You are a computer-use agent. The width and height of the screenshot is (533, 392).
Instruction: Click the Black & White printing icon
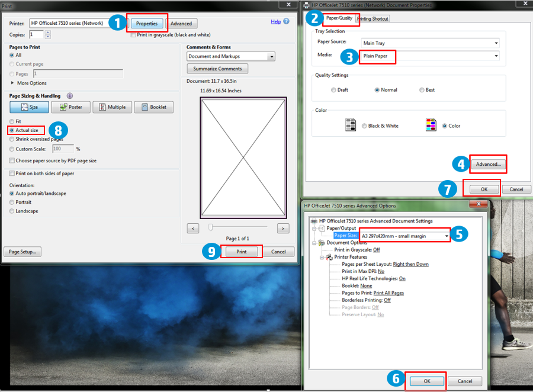351,125
